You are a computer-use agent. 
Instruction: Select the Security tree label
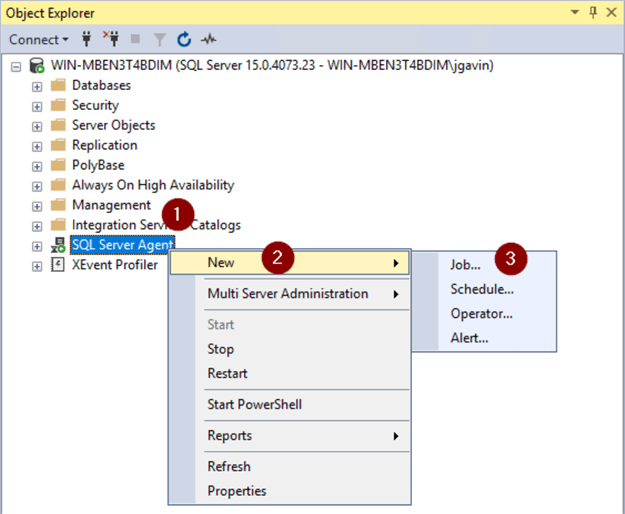point(95,105)
